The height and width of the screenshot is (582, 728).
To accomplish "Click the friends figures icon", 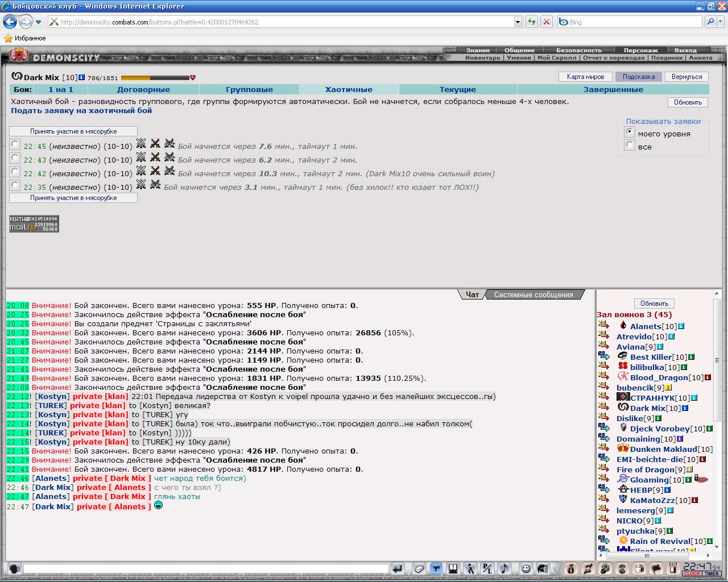I will [639, 568].
